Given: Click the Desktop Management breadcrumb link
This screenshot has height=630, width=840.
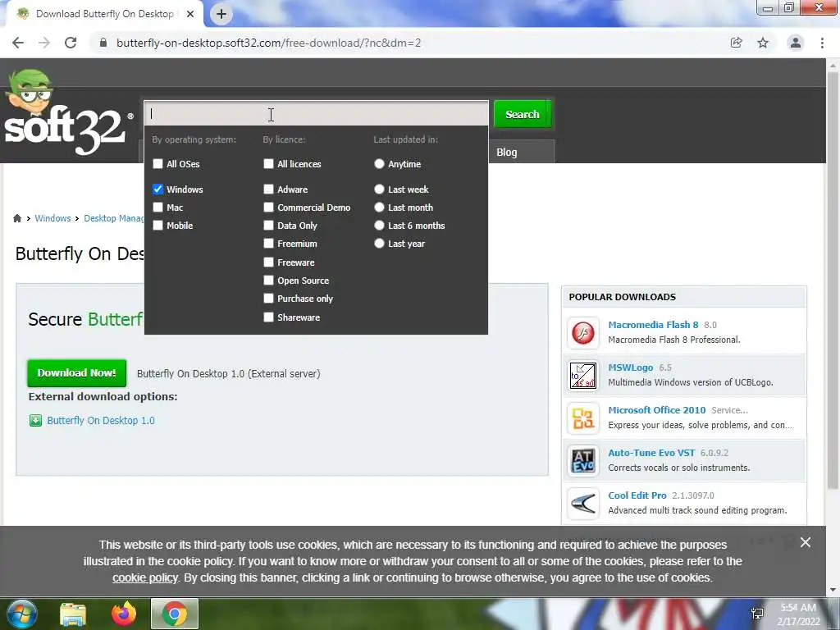Looking at the screenshot, I should point(113,218).
